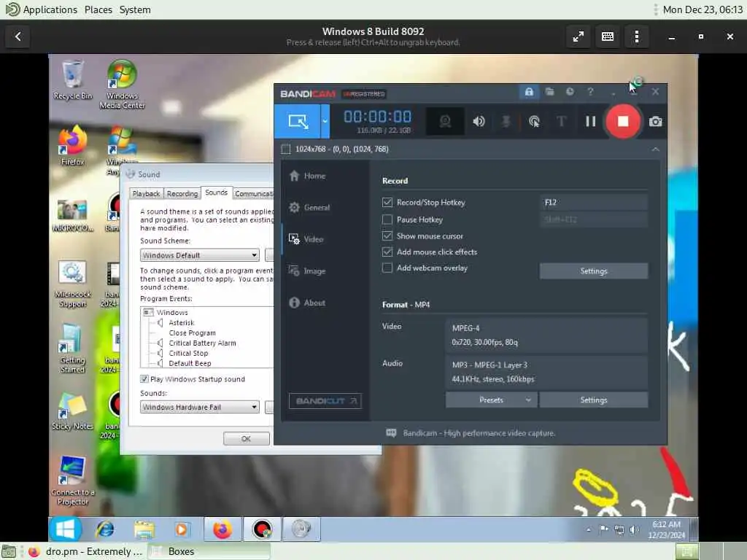This screenshot has width=747, height=560.
Task: Toggle the speaker sound icon in Bandicam
Action: point(479,122)
